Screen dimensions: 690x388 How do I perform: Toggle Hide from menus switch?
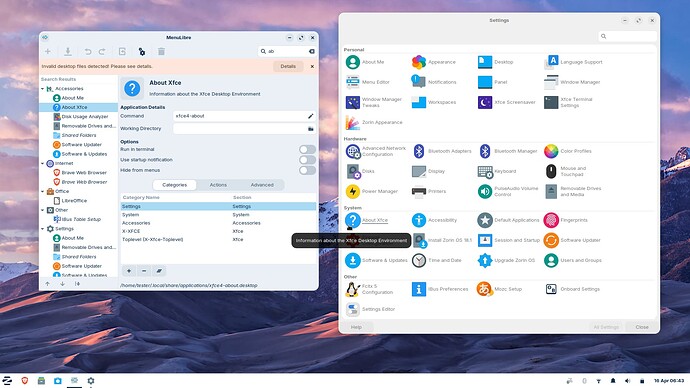[307, 170]
